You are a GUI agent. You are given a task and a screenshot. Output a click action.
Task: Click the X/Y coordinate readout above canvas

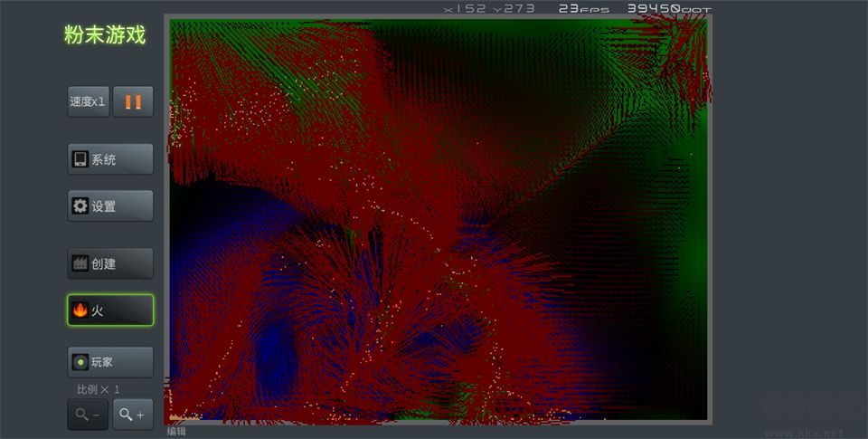click(x=489, y=8)
